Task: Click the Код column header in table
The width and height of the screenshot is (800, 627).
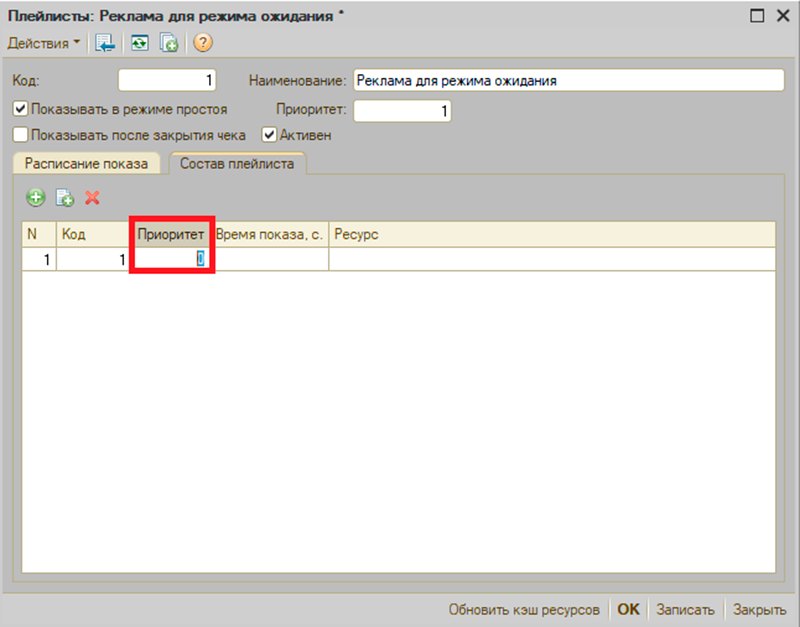Action: pyautogui.click(x=92, y=235)
